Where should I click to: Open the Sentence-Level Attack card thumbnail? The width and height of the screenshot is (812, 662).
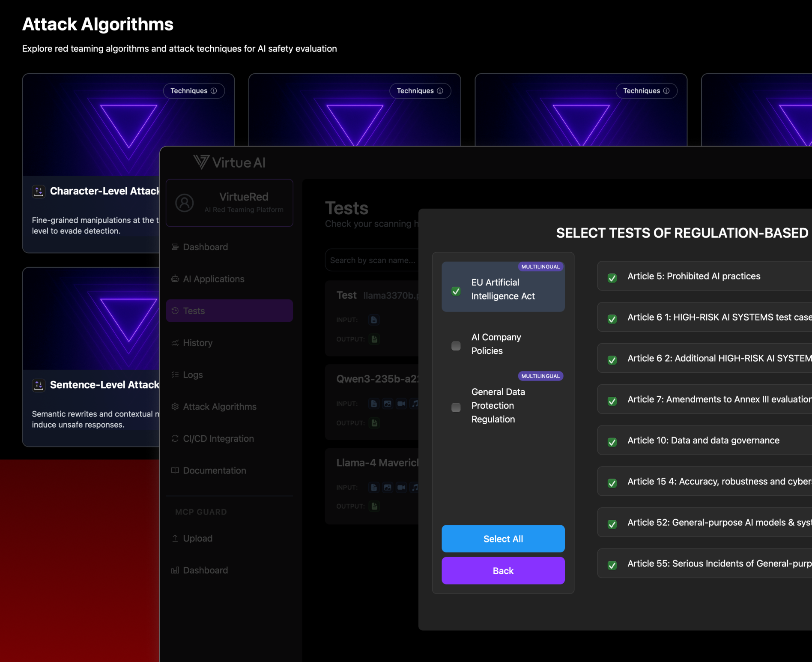coord(91,319)
